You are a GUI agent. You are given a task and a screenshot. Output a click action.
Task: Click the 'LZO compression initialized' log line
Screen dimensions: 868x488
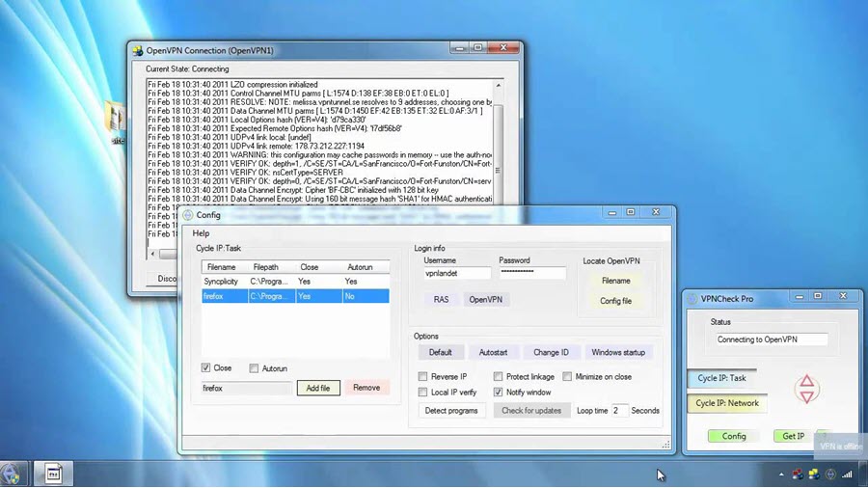232,85
